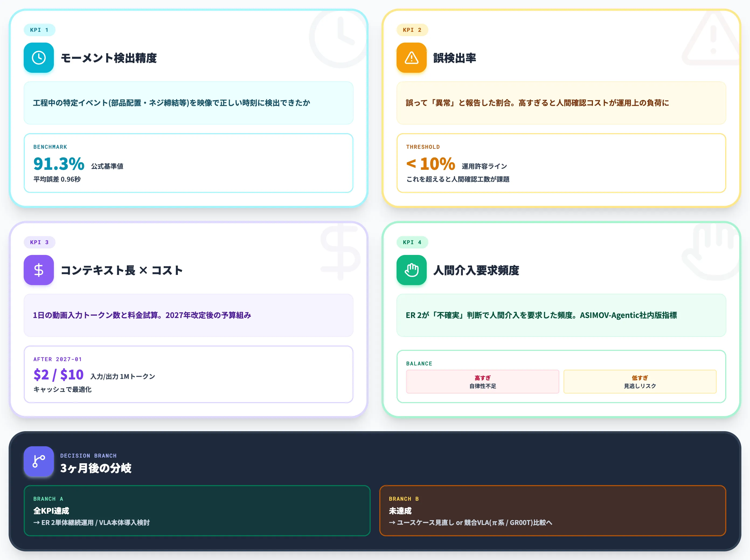Screen dimensions: 750x560
Task: Click the ER 2が「不確実」判断 description box
Action: coord(561,315)
